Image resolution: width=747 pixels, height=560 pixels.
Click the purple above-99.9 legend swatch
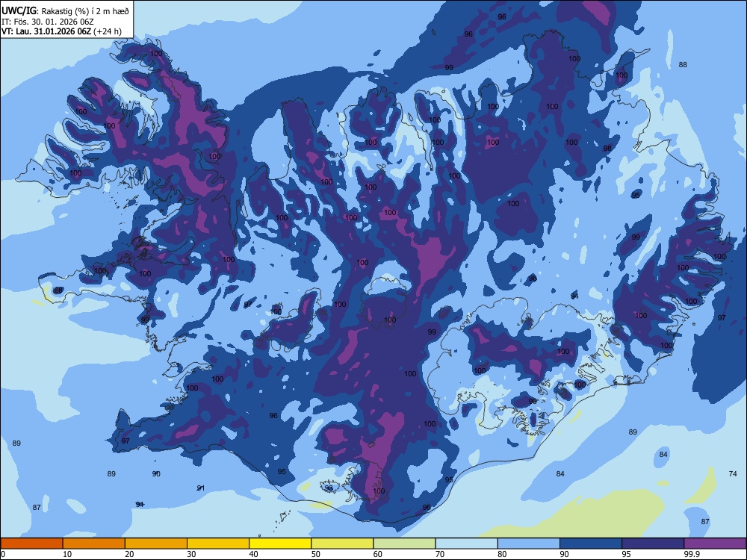pos(715,544)
